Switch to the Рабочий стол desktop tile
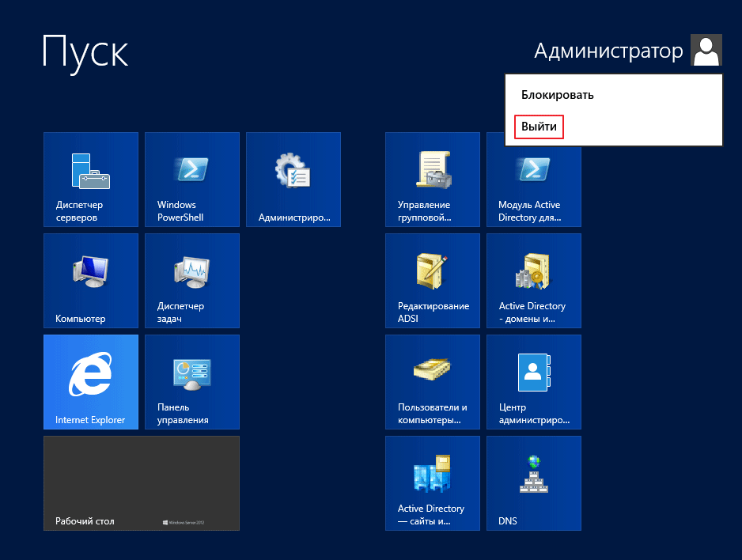The image size is (742, 560). [142, 483]
